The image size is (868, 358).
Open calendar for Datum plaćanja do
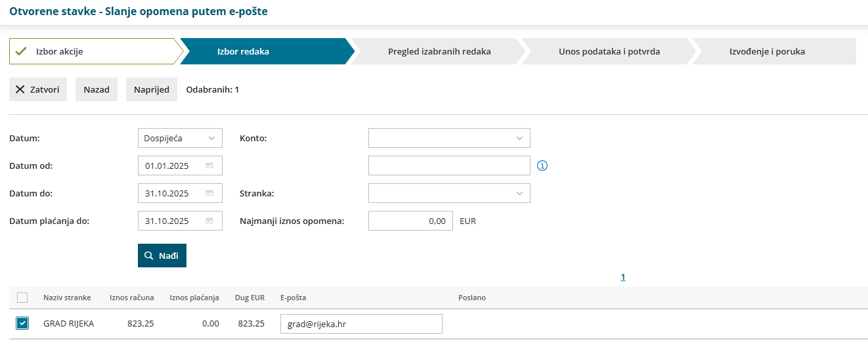click(209, 221)
